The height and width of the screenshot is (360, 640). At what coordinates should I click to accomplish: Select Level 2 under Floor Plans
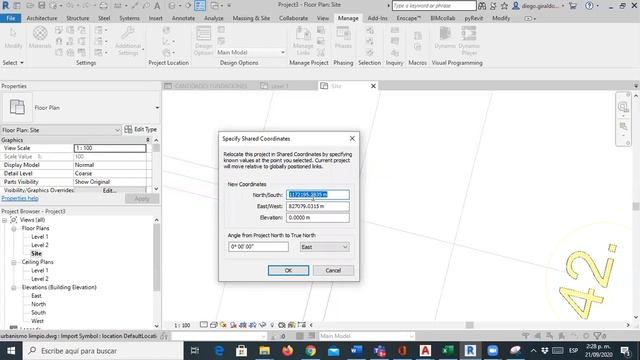point(40,245)
